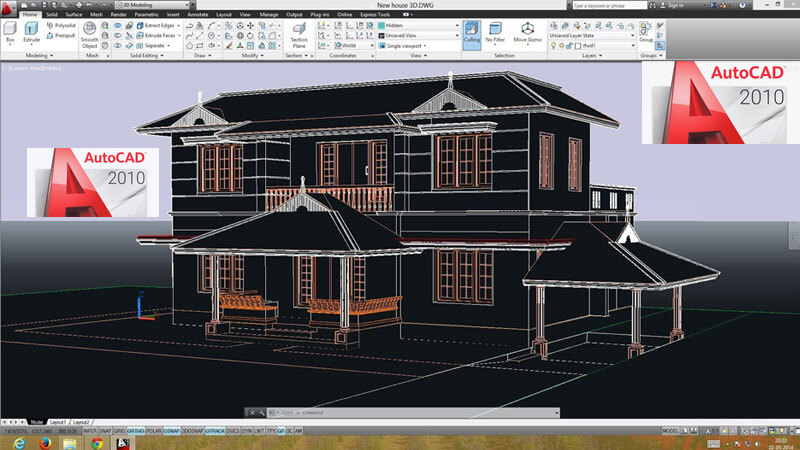Click the command line wrench icon
Screen dimensions: 800x450
(x=262, y=412)
